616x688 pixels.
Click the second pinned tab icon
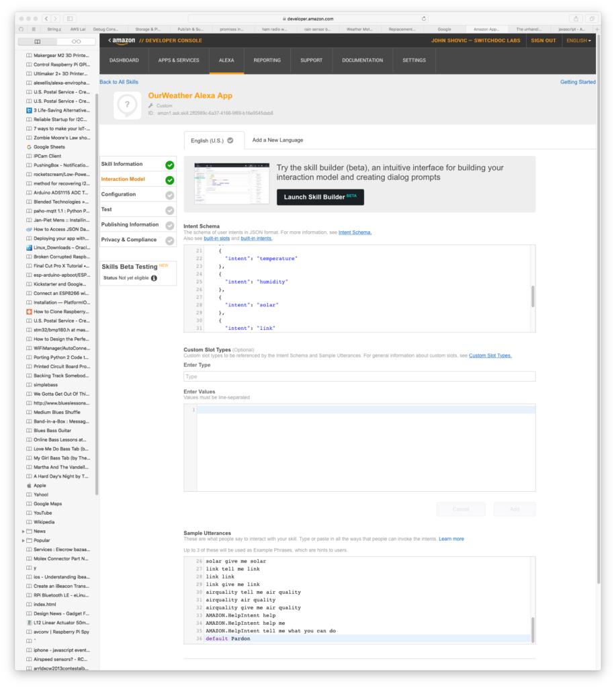click(34, 30)
